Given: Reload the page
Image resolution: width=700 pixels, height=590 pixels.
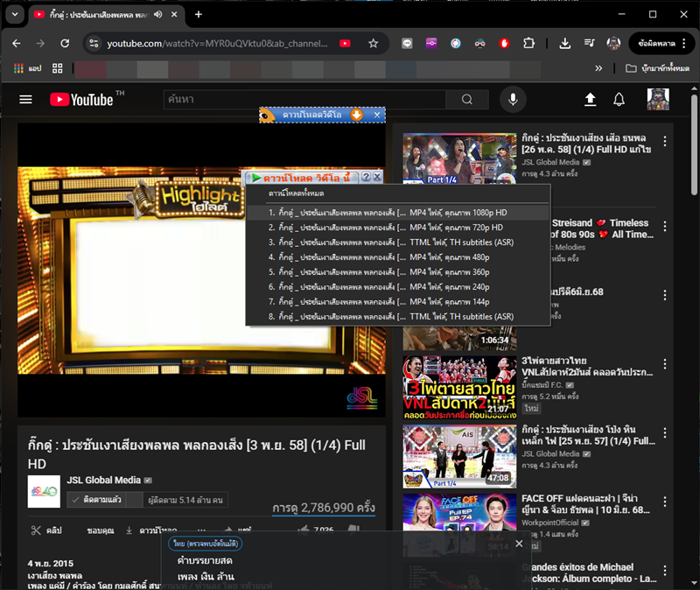Looking at the screenshot, I should [x=65, y=43].
